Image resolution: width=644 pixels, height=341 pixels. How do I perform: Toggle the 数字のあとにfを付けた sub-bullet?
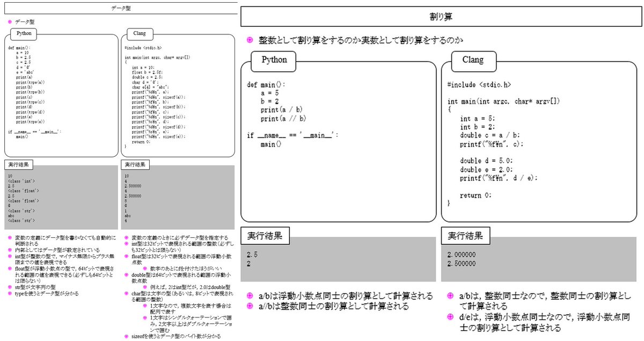pyautogui.click(x=144, y=267)
